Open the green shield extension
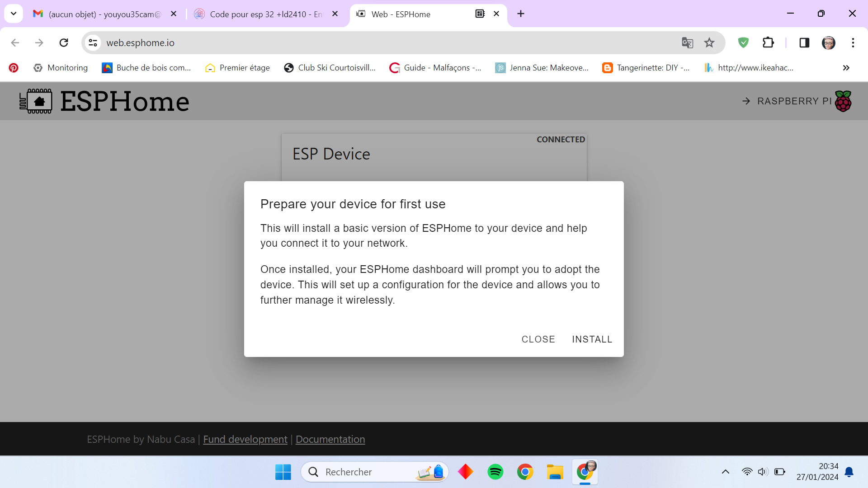Screen dimensions: 868x488 (743, 42)
